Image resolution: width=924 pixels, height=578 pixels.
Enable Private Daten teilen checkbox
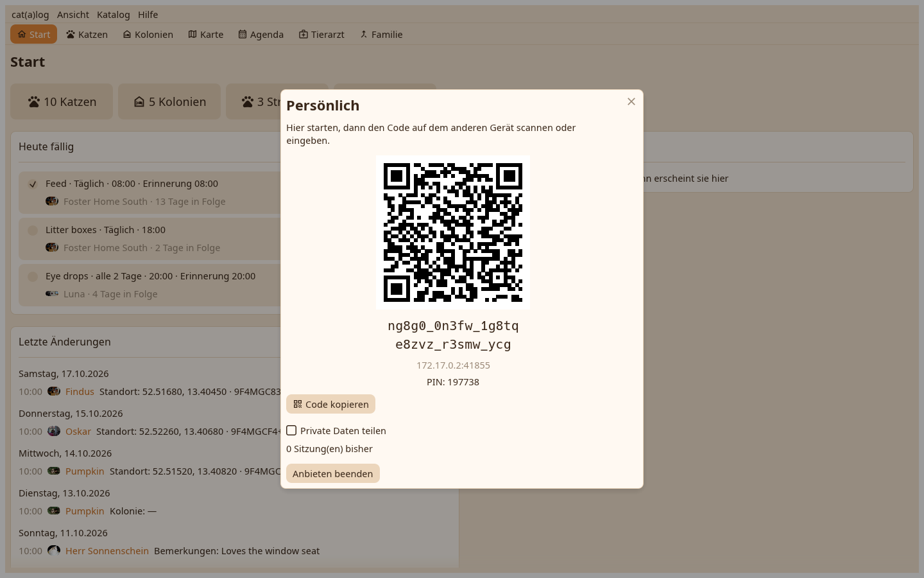point(291,430)
